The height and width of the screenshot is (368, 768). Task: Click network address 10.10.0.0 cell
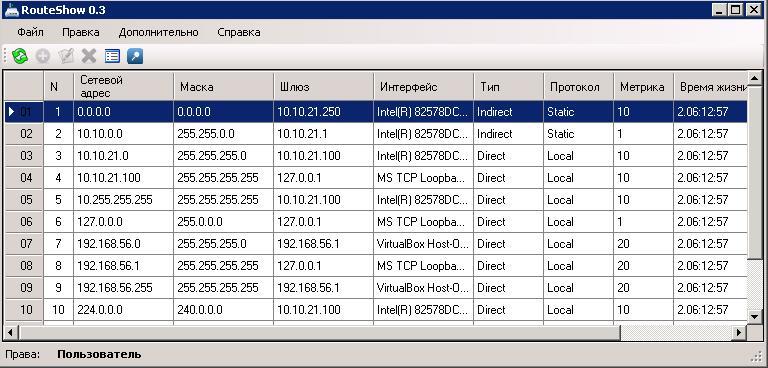pyautogui.click(x=123, y=134)
